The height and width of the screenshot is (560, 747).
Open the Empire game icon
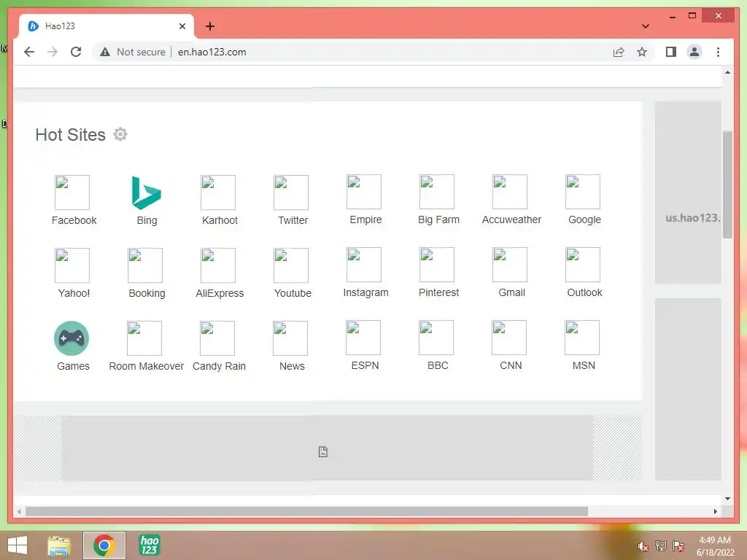[364, 192]
